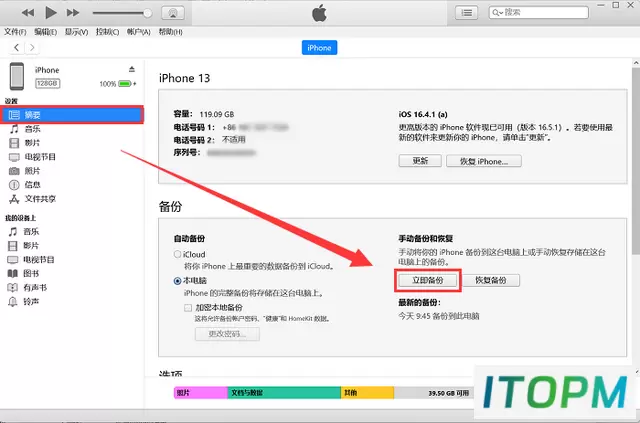This screenshot has width=640, height=423.
Task: Go back with the left chevron
Action: pos(16,48)
